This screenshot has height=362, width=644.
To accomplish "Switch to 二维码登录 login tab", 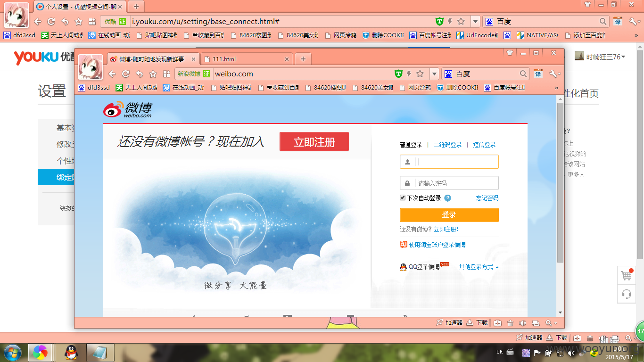I will coord(447,145).
